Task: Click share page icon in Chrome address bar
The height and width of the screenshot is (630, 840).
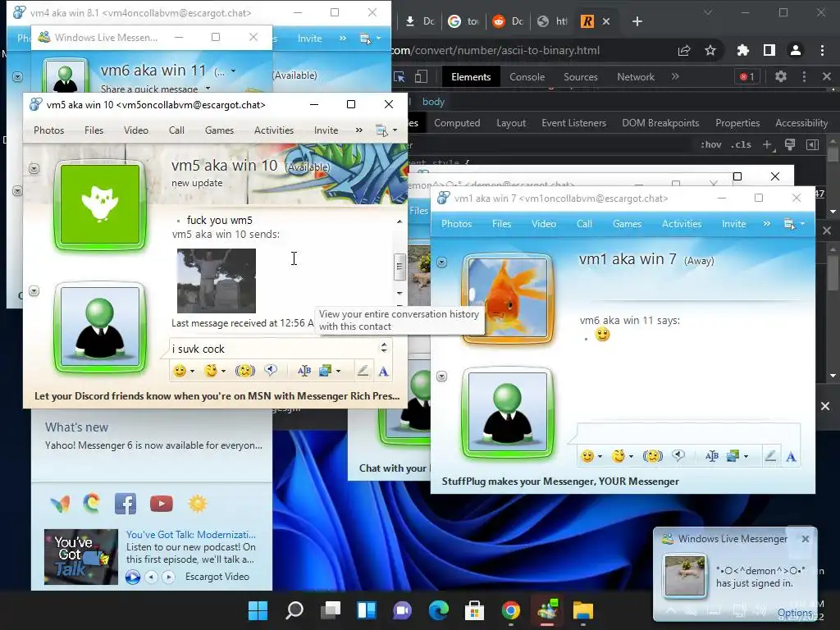Action: coord(684,50)
